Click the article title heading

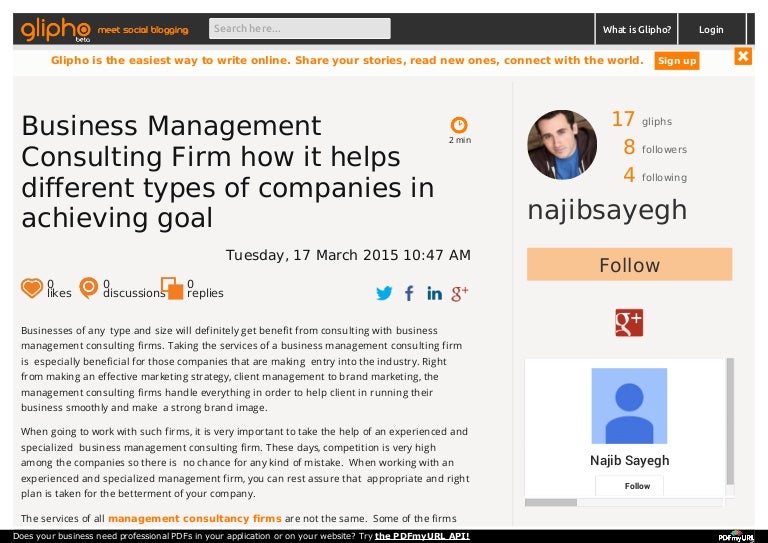tap(228, 172)
